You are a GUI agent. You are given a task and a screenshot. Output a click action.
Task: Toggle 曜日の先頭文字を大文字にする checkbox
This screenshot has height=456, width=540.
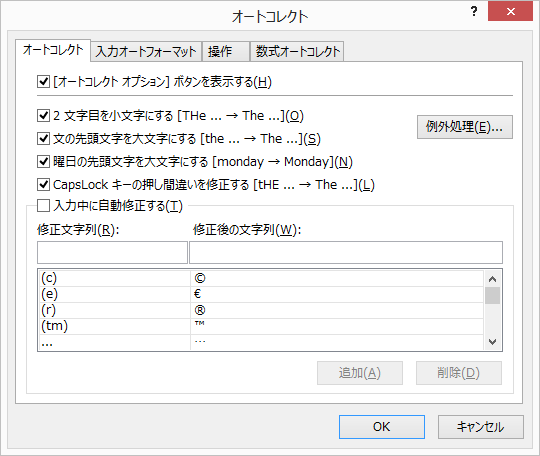[43, 162]
